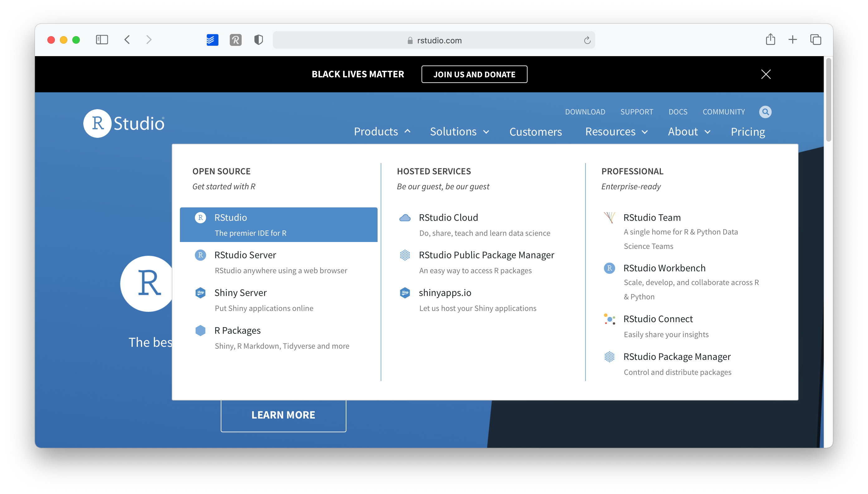Click JOIN US AND DONATE button

click(x=474, y=74)
